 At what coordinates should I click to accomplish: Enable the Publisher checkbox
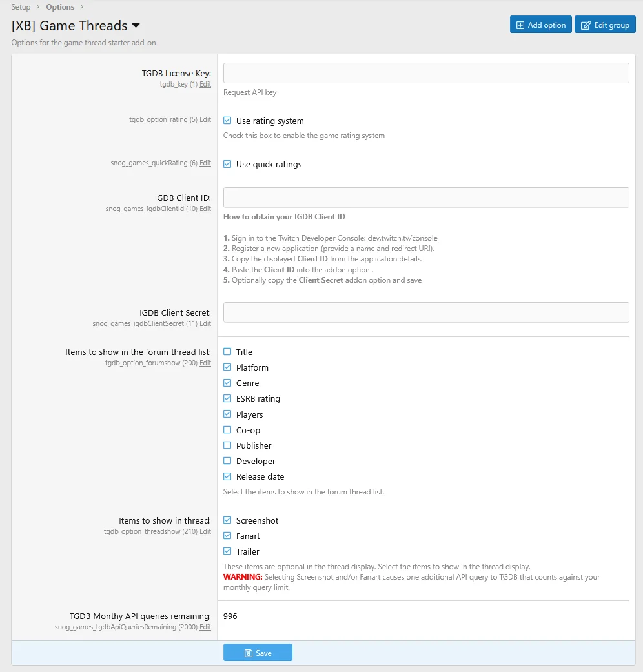pyautogui.click(x=227, y=445)
